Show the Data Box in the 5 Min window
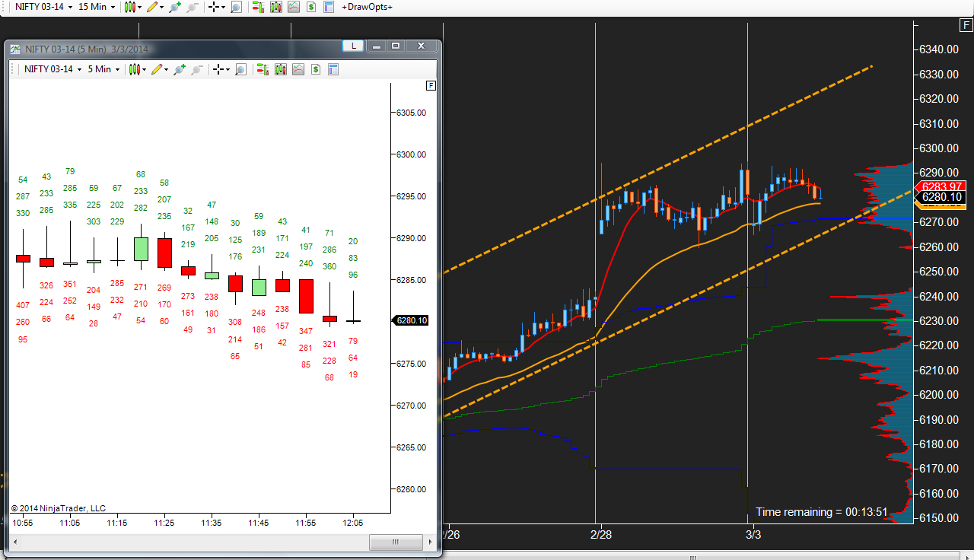The width and height of the screenshot is (974, 560). click(x=333, y=69)
